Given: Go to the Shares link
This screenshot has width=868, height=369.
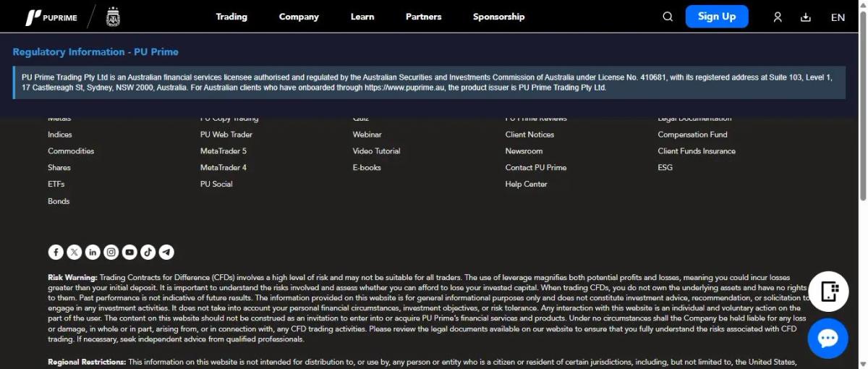Looking at the screenshot, I should click(59, 168).
